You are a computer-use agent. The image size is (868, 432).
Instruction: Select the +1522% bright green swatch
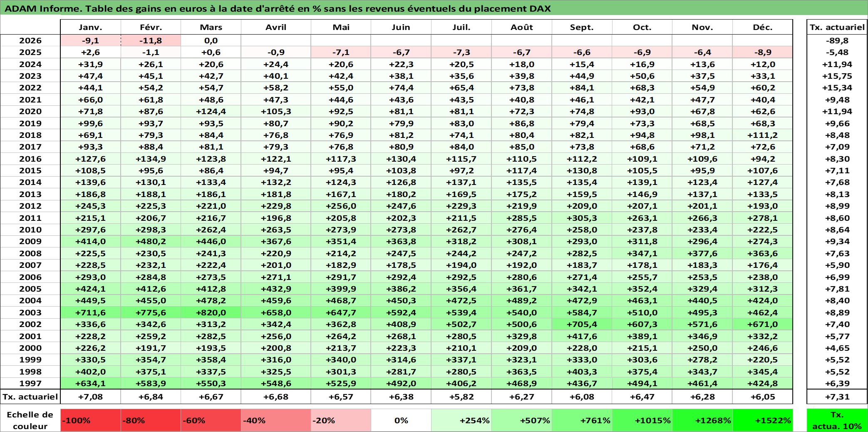pyautogui.click(x=763, y=420)
